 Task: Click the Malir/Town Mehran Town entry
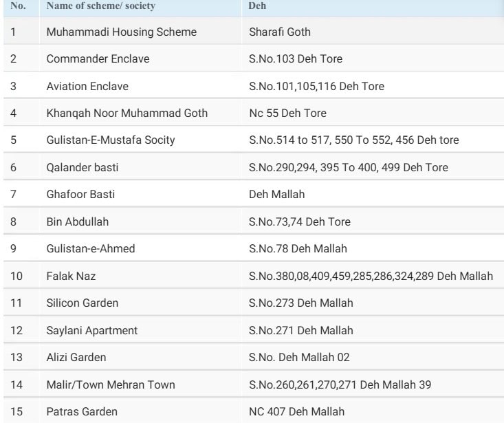click(x=102, y=384)
